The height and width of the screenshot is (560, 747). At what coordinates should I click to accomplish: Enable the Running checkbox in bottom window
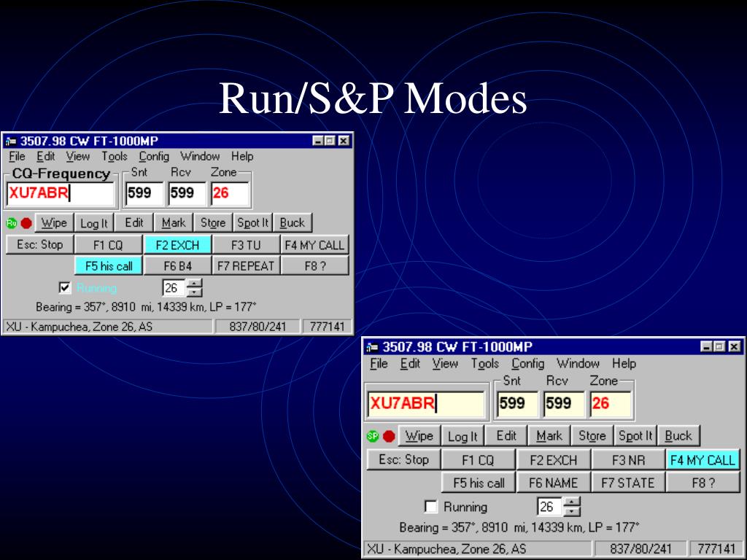(x=430, y=506)
